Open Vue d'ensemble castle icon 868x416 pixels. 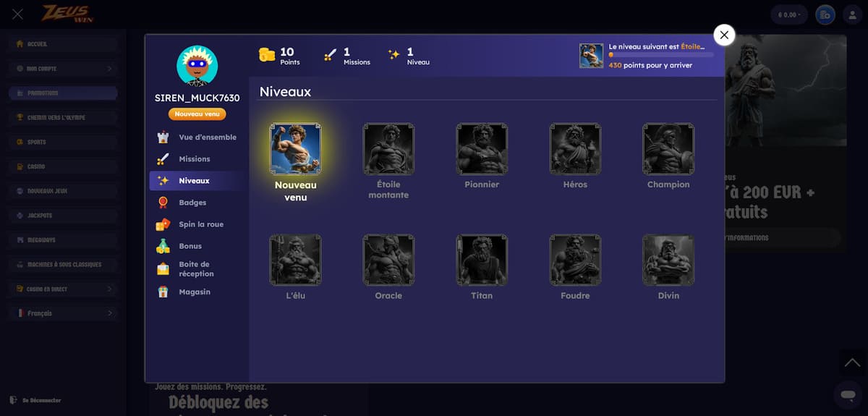coord(163,137)
